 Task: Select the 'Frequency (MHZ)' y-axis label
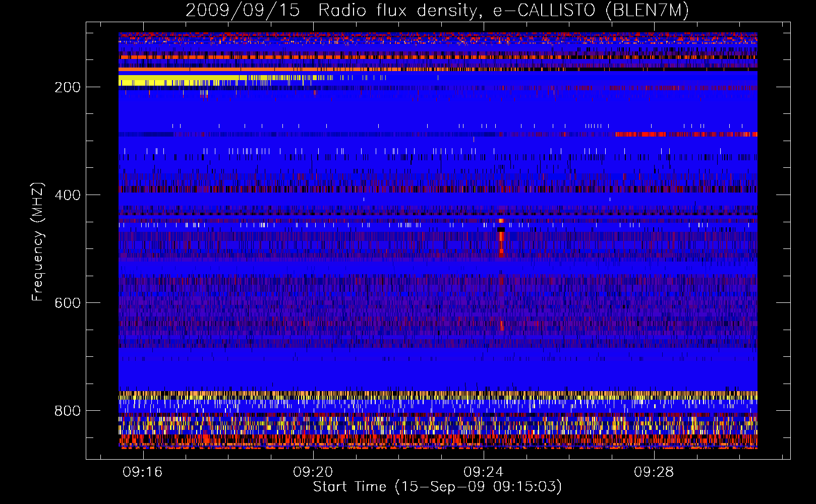point(38,241)
